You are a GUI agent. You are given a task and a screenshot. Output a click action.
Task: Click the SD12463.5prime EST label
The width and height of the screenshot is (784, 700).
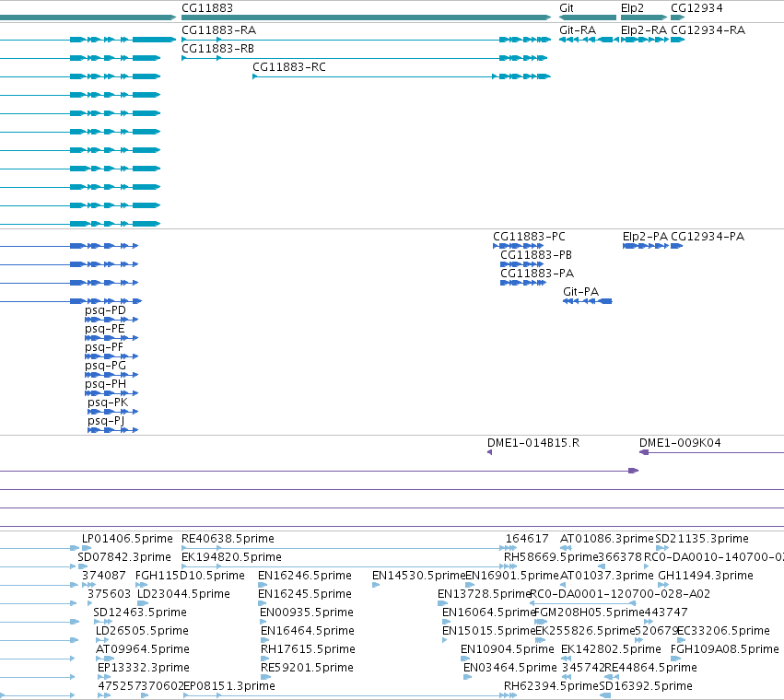[140, 613]
